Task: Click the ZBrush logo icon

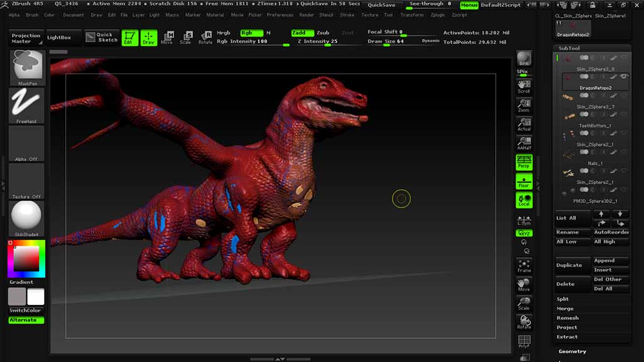Action: pos(4,4)
